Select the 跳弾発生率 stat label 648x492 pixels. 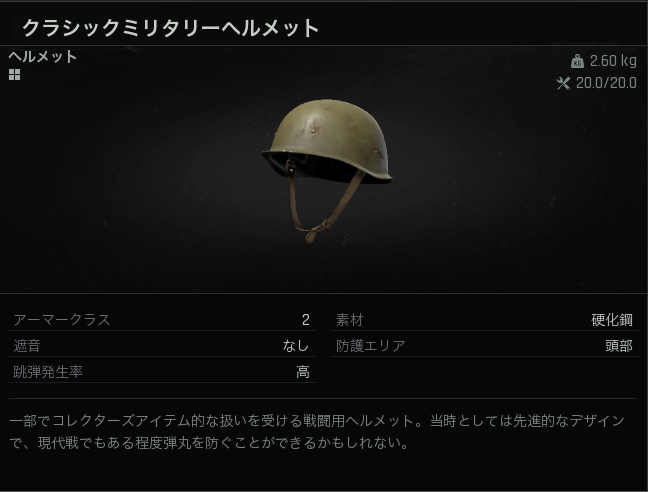tap(48, 372)
